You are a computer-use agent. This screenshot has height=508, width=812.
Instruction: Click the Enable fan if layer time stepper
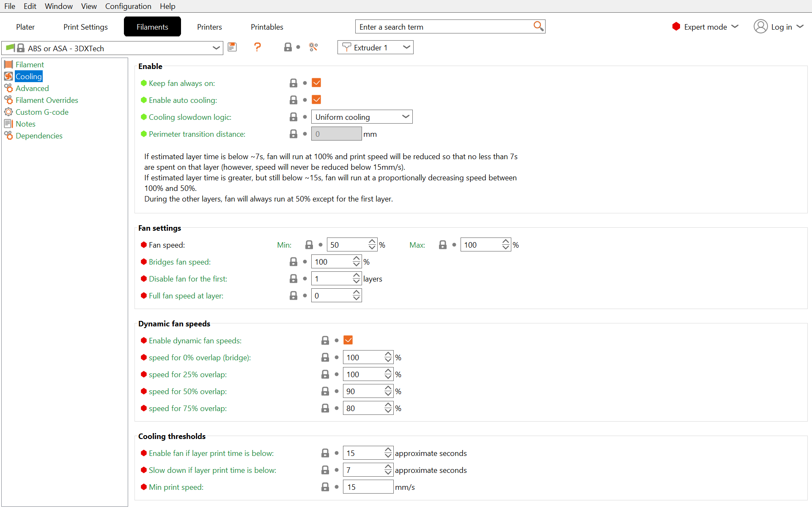pyautogui.click(x=388, y=453)
